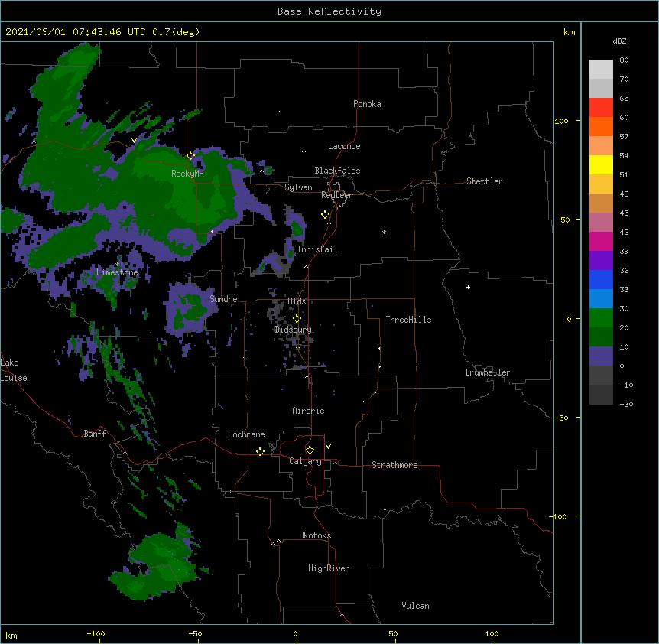
Task: Click the Lake Louise label
Action: [14, 370]
